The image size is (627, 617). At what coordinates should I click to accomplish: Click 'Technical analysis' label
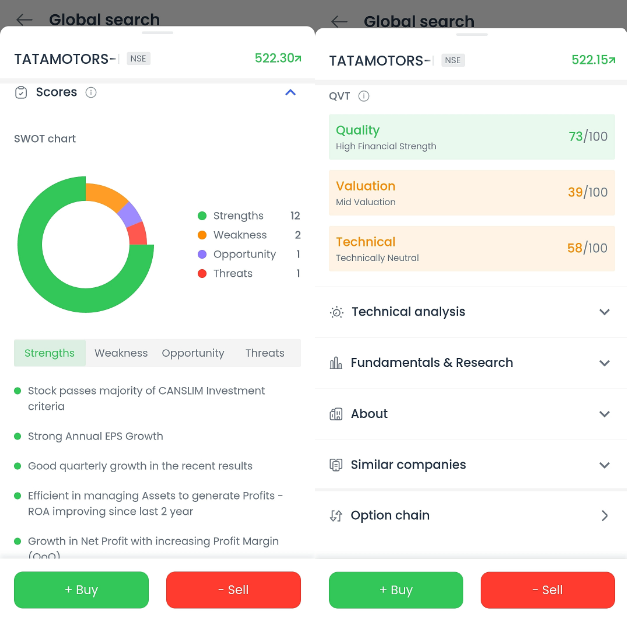(x=408, y=312)
